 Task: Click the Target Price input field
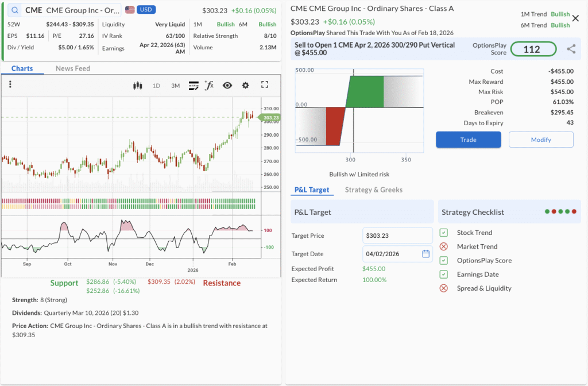[x=397, y=236]
